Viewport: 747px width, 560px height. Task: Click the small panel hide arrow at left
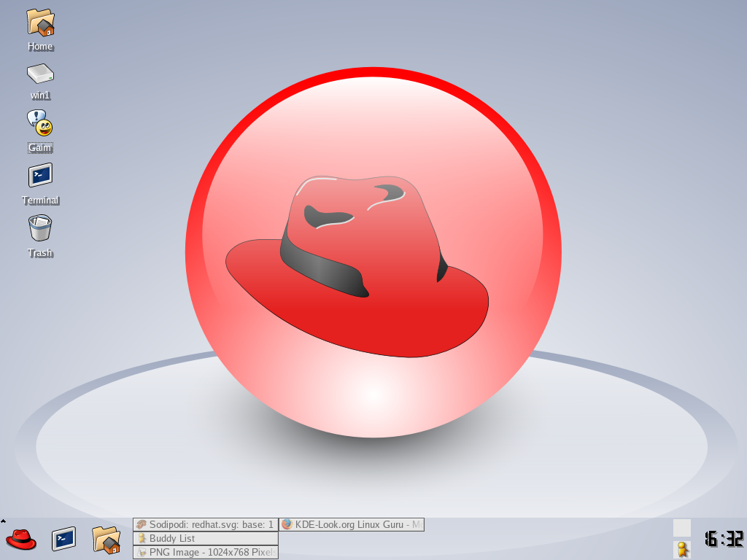tap(3, 521)
